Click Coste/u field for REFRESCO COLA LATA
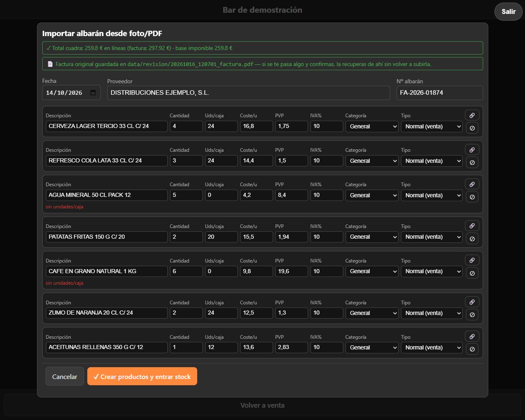Viewport: 525px width, 420px height. [x=256, y=161]
